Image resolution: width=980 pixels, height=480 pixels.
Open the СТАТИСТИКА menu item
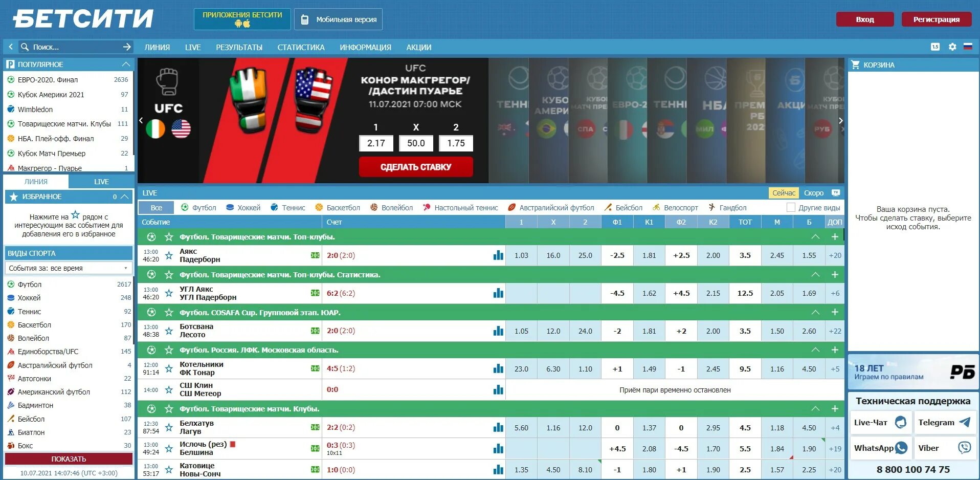pos(301,47)
